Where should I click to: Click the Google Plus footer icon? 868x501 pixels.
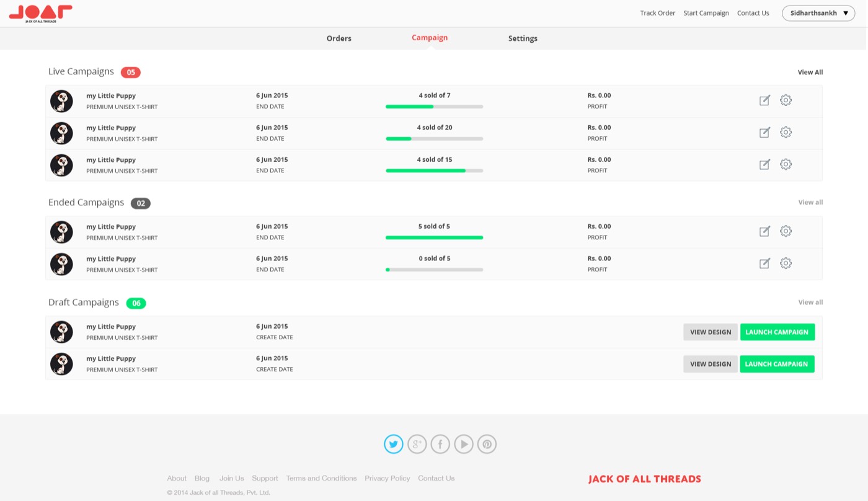pos(417,444)
